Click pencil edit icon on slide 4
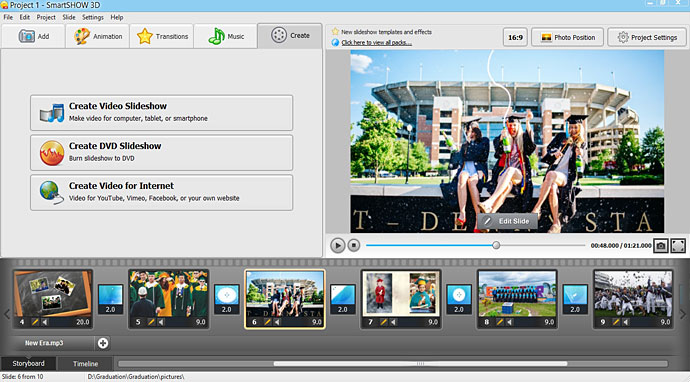690x382 pixels. (x=35, y=322)
